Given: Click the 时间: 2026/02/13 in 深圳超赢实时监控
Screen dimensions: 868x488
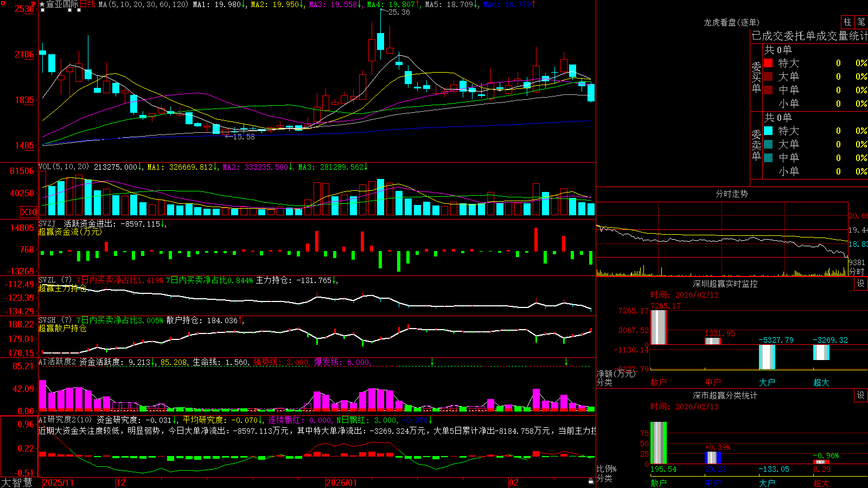Looking at the screenshot, I should pyautogui.click(x=685, y=295).
